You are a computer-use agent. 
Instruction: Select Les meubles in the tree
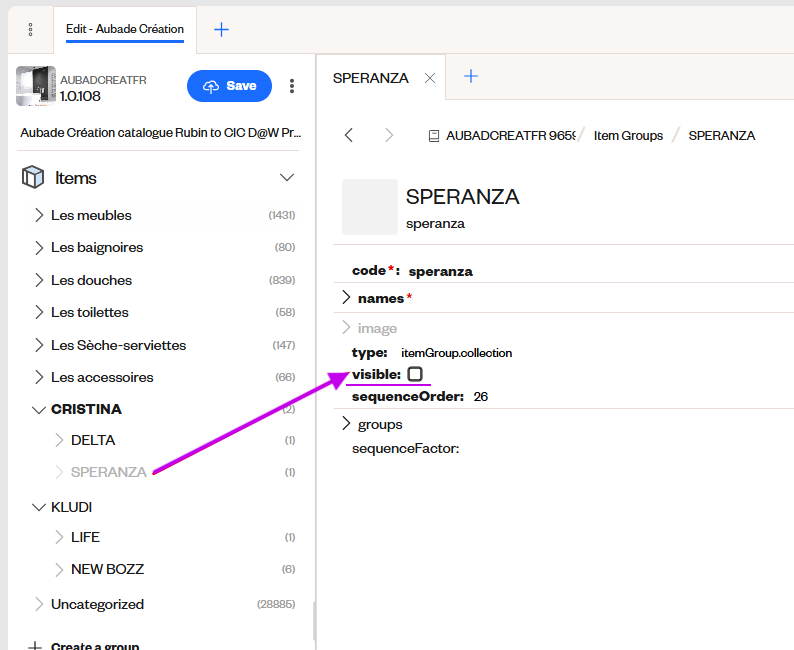coord(91,215)
